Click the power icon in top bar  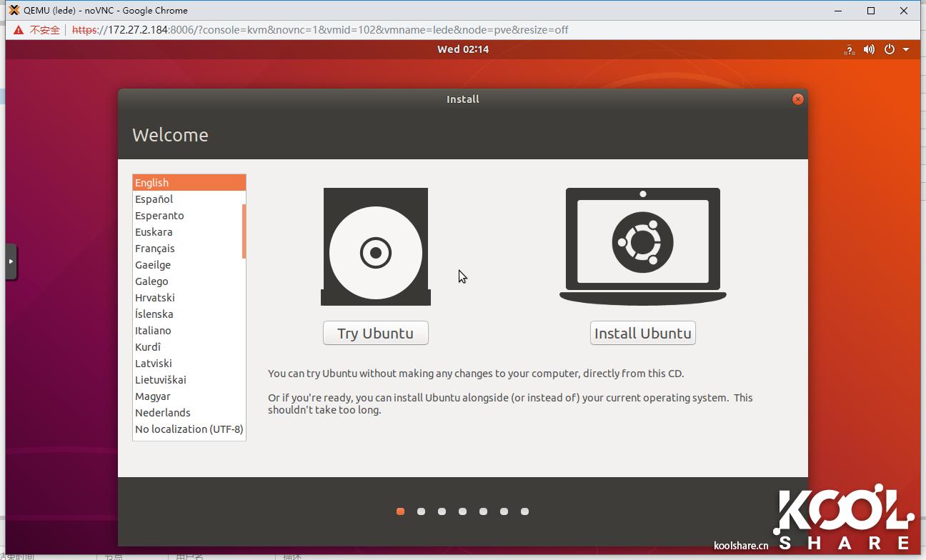(x=890, y=49)
